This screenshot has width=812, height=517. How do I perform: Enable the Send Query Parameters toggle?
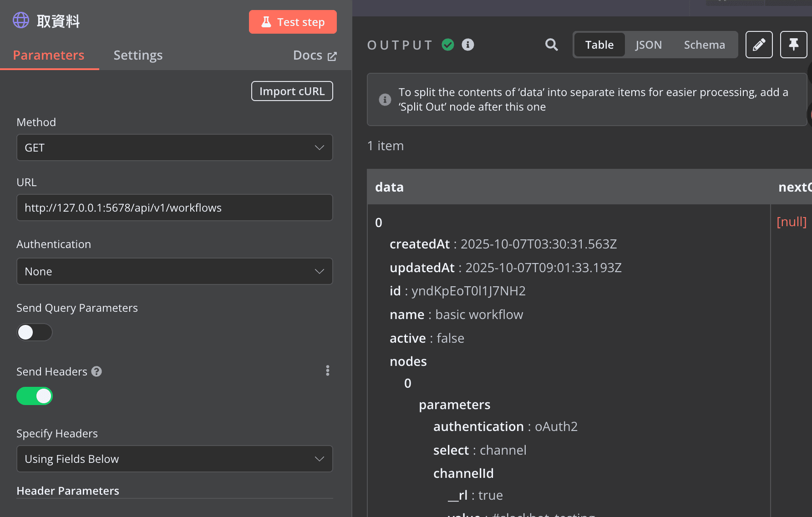point(35,332)
